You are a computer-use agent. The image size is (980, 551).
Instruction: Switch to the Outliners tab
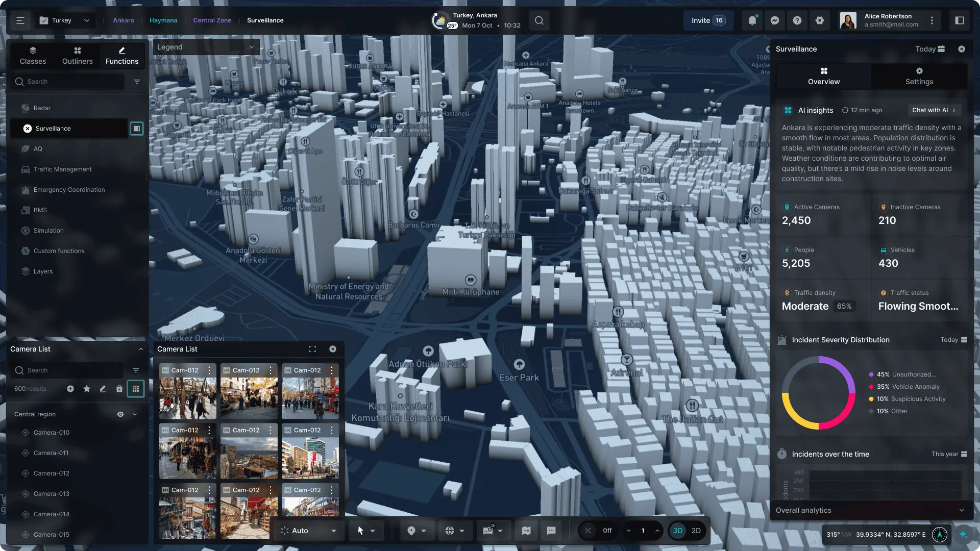(x=78, y=56)
